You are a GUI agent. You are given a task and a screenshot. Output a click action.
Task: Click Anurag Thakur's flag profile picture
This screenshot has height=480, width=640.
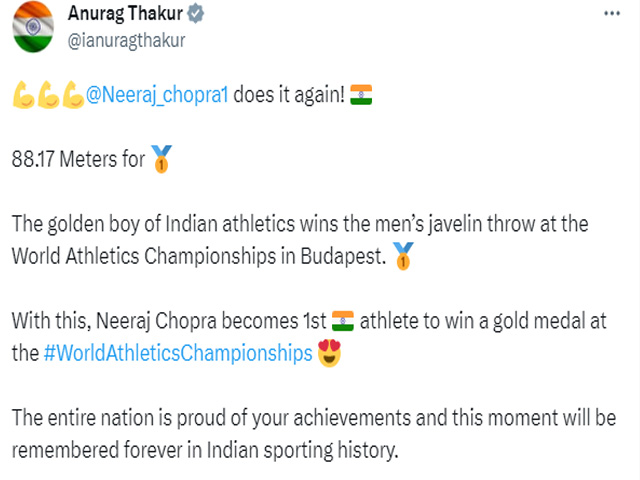pyautogui.click(x=33, y=27)
